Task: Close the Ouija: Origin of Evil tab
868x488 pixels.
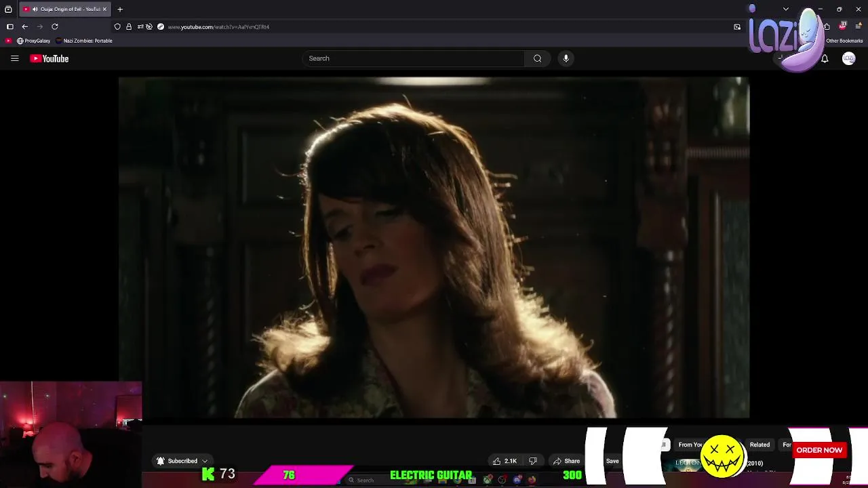Action: pos(104,9)
